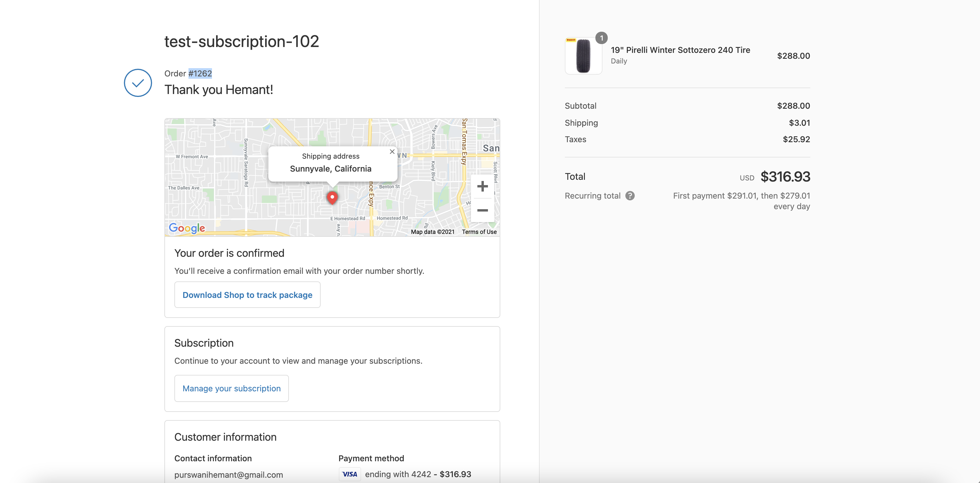The width and height of the screenshot is (980, 483).
Task: Click the Map data ©2021 attribution
Action: click(x=432, y=232)
